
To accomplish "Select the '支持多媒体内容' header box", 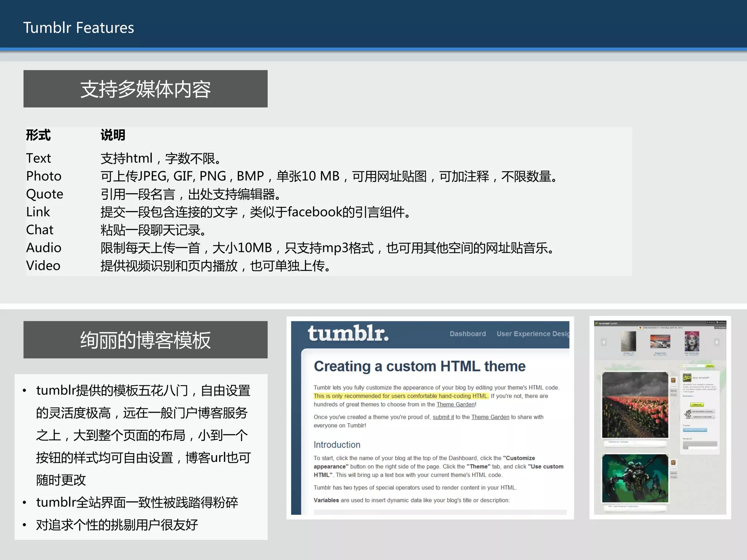I will [x=146, y=89].
